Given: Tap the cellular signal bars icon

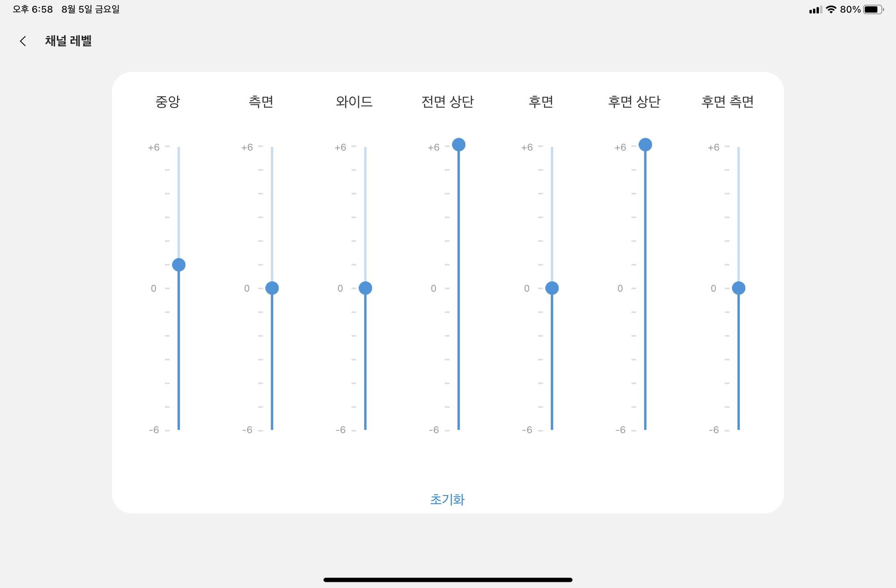Looking at the screenshot, I should [x=815, y=10].
